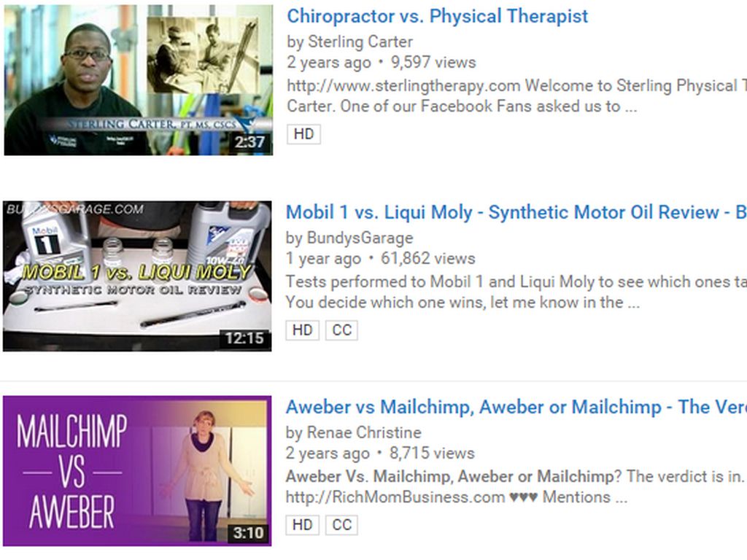Visit the Renae Christine channel link

[364, 432]
